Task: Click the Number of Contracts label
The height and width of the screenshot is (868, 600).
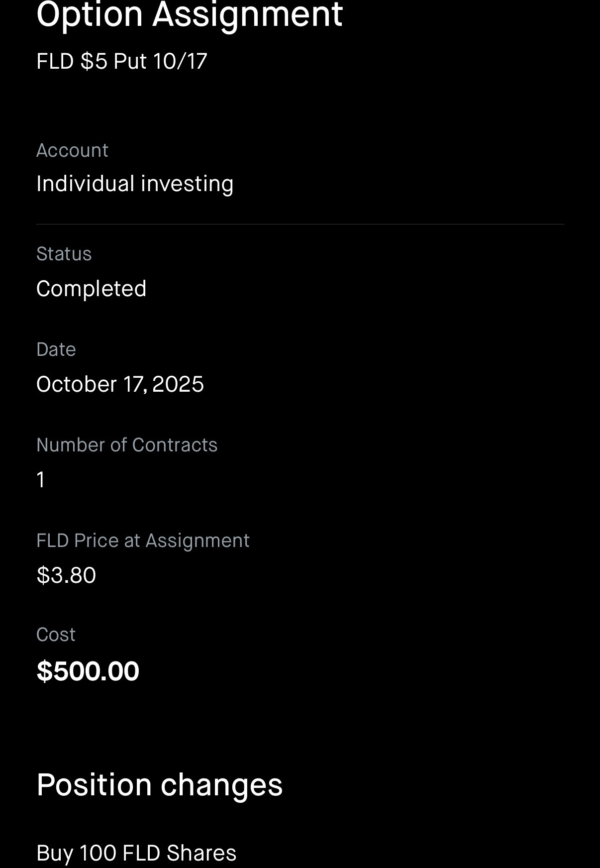Action: click(x=127, y=445)
